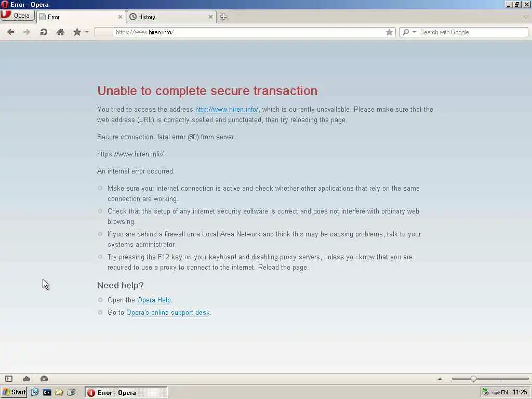Go back to previous page
This screenshot has width=532, height=399.
point(11,32)
